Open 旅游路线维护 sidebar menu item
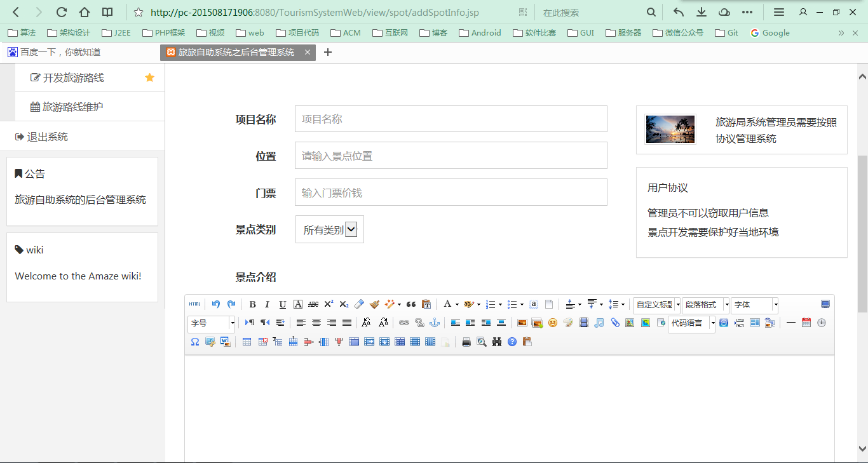868x463 pixels. click(x=90, y=107)
